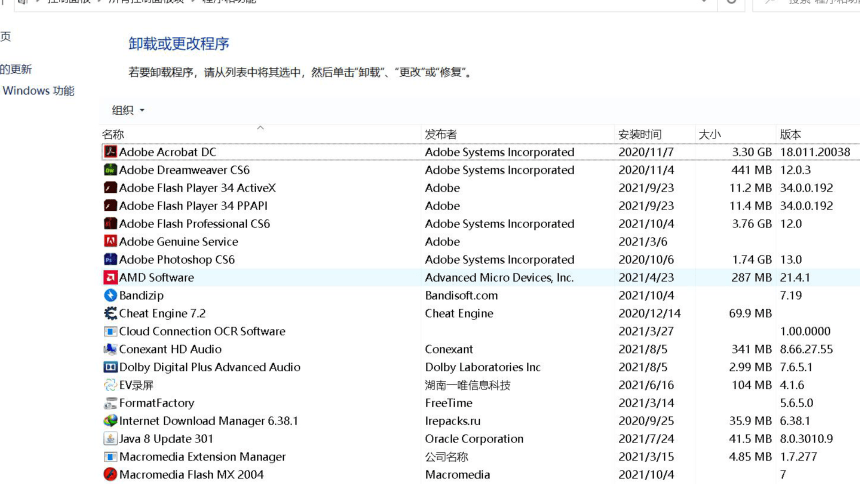860x484 pixels.
Task: Click publisher Irepacks.ru cell
Action: click(452, 421)
